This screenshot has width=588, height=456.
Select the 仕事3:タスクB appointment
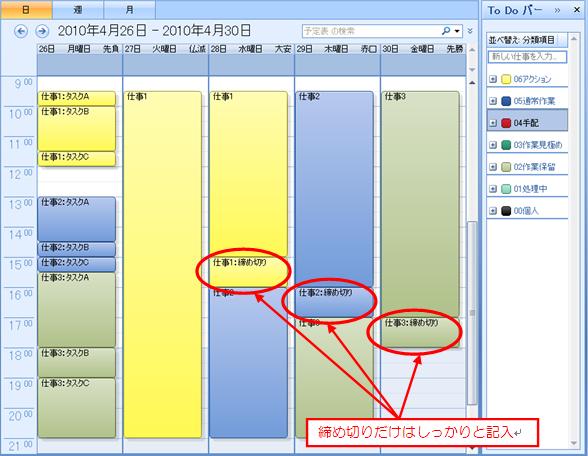point(76,363)
